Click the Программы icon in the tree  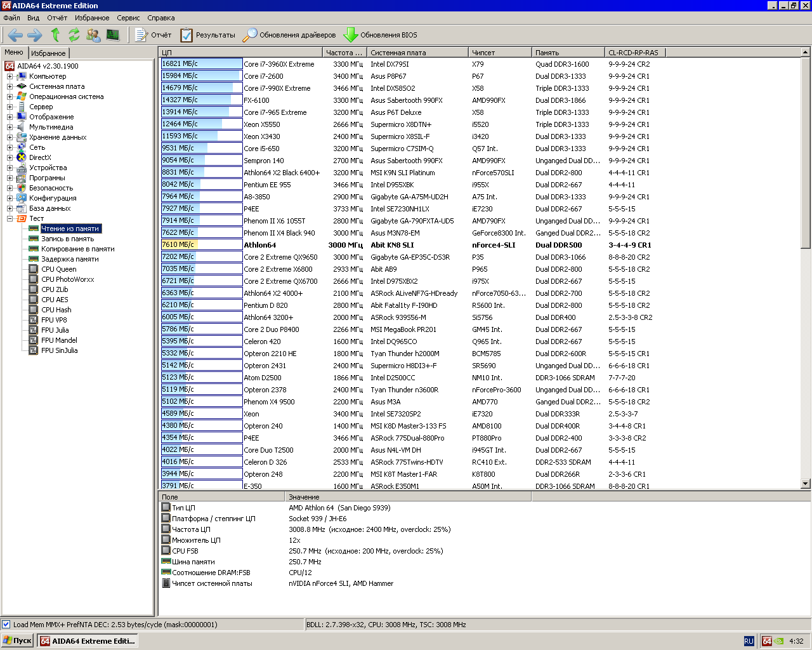(x=22, y=178)
